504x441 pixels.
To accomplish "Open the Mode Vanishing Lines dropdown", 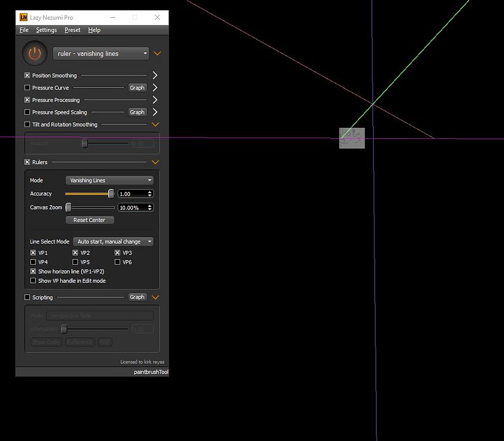I will 109,180.
